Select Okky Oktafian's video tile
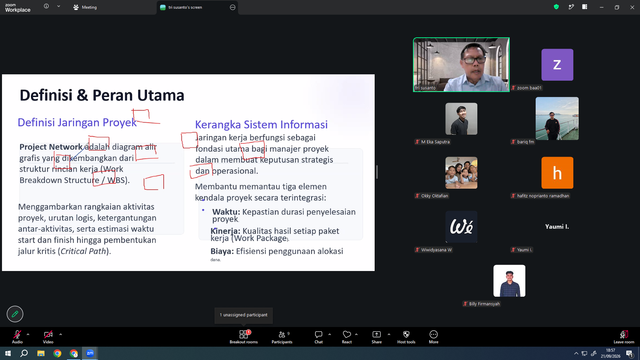The image size is (640, 360). click(x=461, y=173)
